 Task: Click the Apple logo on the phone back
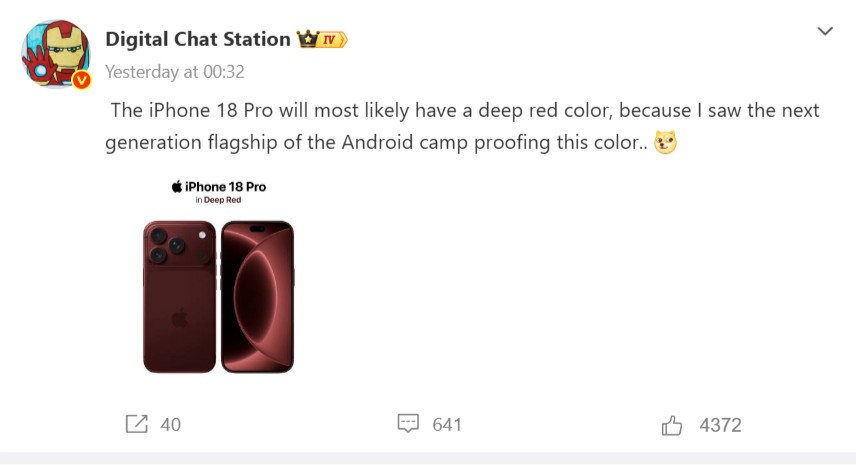click(x=180, y=318)
